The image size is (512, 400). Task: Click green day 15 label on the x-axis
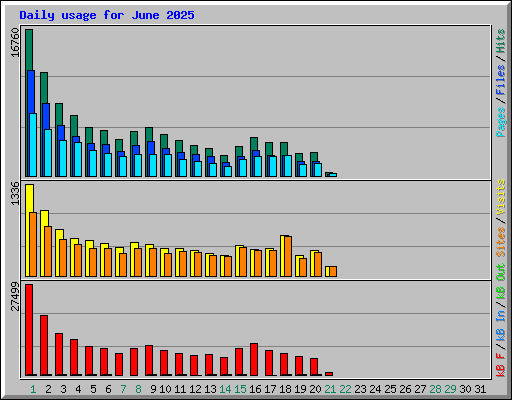pos(240,389)
